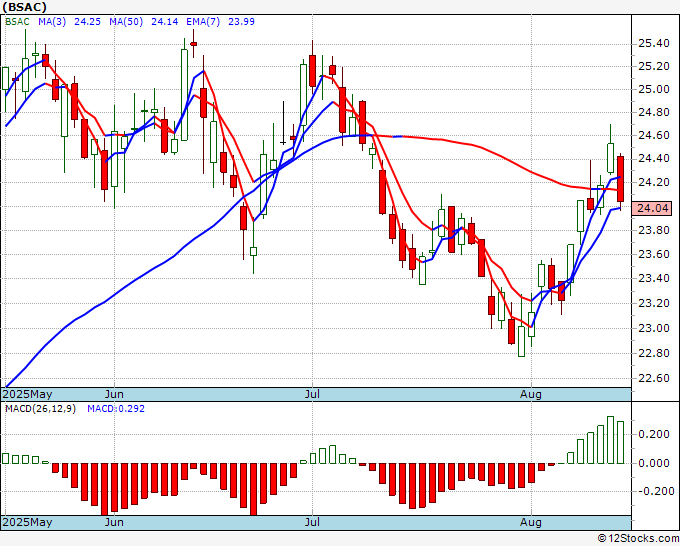680x546 pixels.
Task: Select the highlighted 24.04 current price tag
Action: pyautogui.click(x=652, y=208)
